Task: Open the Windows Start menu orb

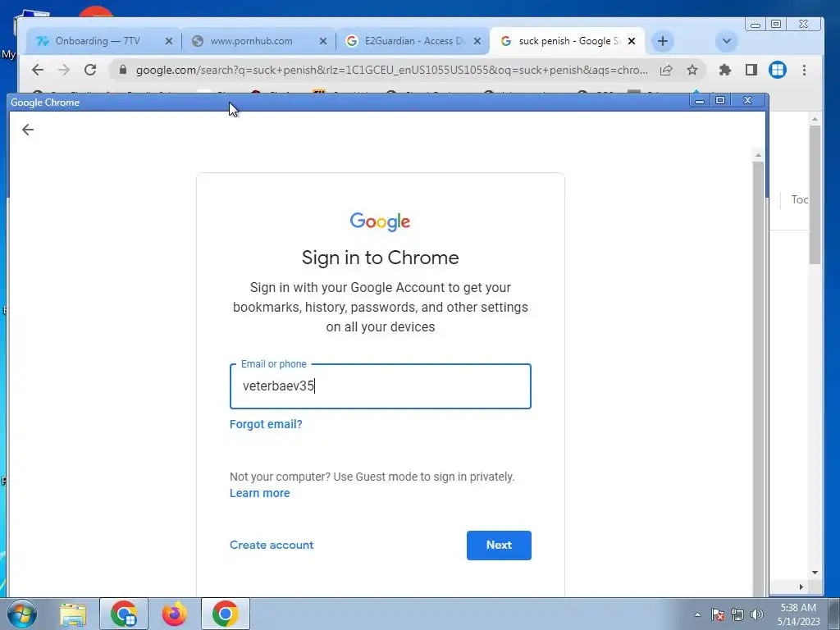Action: [22, 614]
